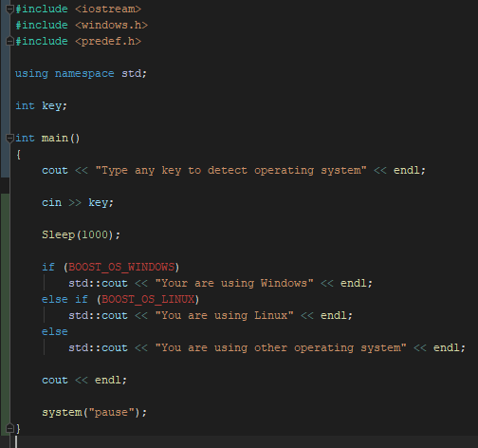This screenshot has height=448, width=478.
Task: Click 'endl;' after the Type any key string
Action: pyautogui.click(x=410, y=170)
